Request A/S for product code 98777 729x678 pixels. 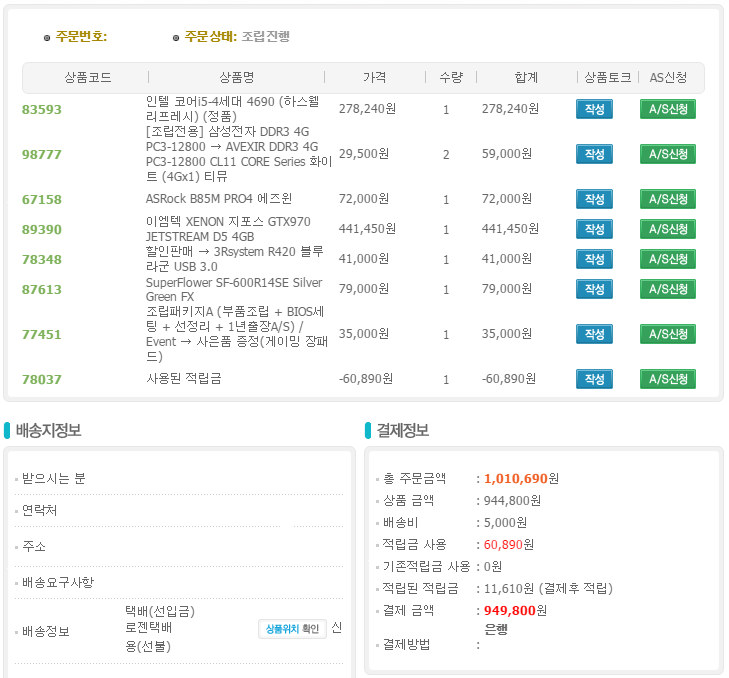pos(667,154)
